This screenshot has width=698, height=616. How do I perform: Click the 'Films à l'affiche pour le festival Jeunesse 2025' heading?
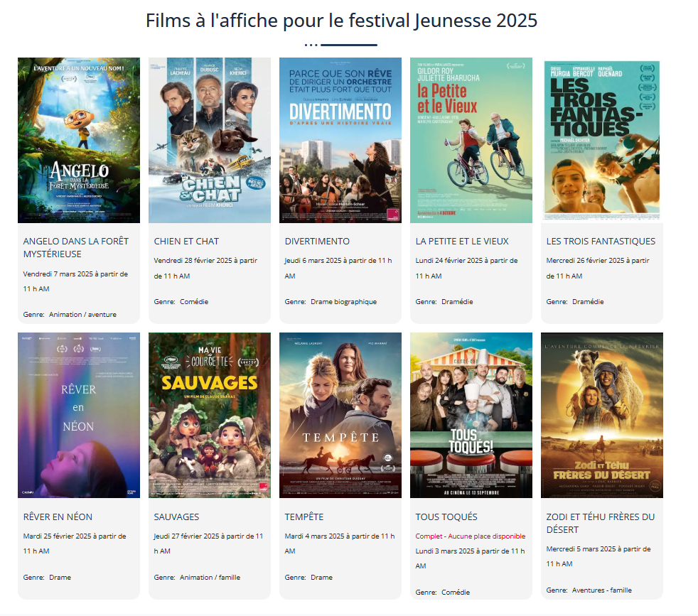[342, 21]
